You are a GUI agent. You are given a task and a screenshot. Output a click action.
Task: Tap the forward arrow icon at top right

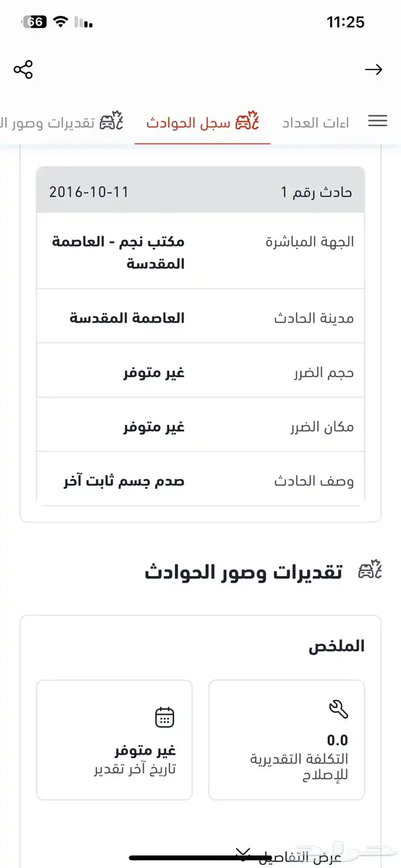click(374, 70)
